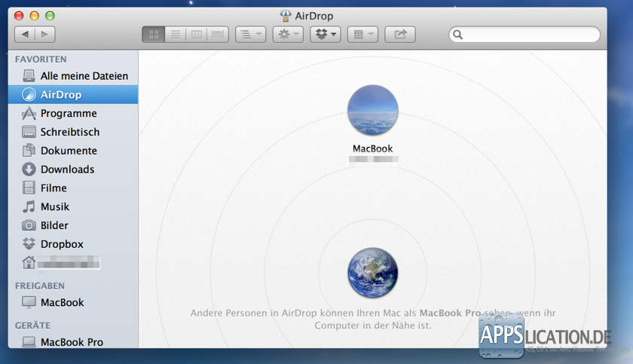Switch to column view
This screenshot has height=364, width=633.
click(197, 35)
